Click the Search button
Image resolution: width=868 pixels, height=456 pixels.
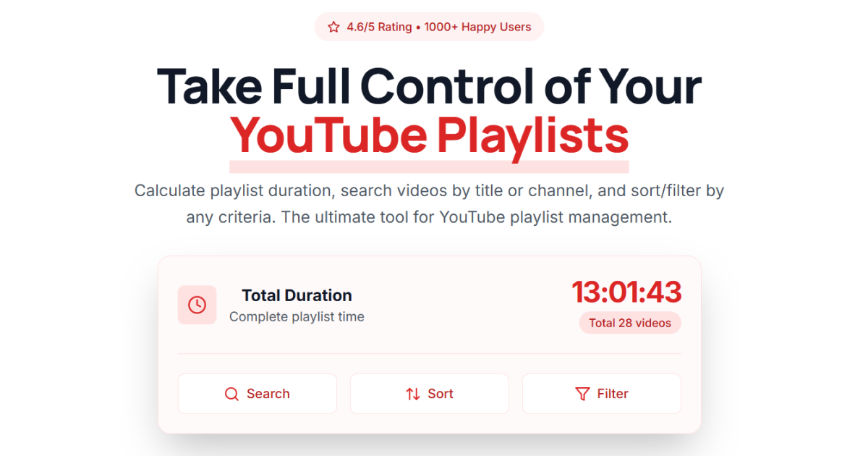click(257, 394)
